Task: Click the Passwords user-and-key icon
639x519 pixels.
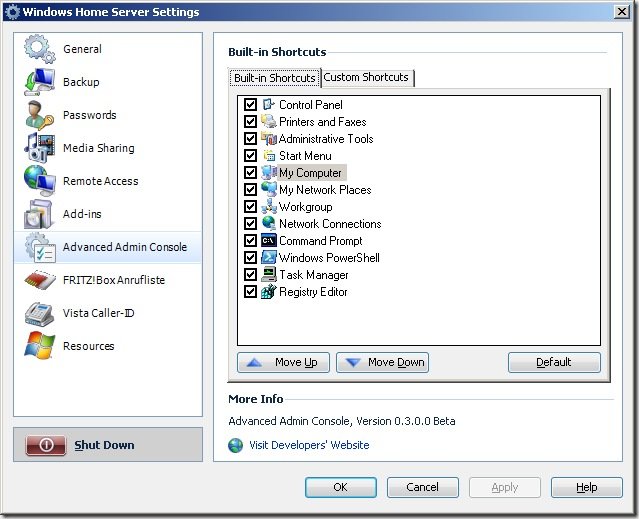Action: click(x=39, y=115)
